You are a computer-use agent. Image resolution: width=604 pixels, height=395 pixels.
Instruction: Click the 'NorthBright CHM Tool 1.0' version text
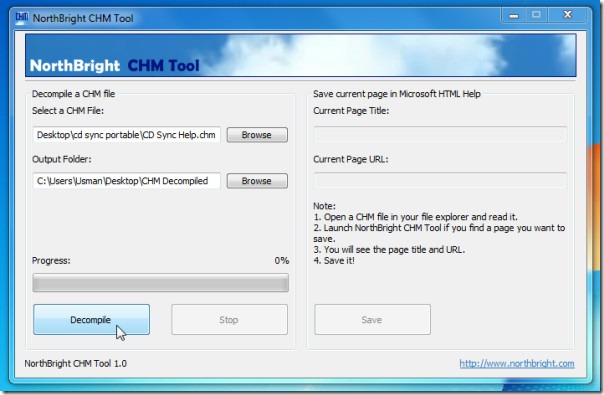click(76, 363)
